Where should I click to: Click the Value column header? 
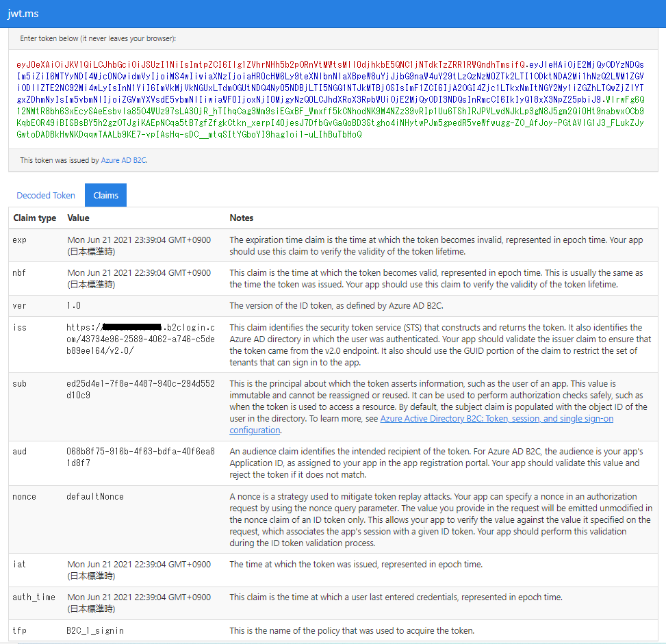tap(79, 218)
